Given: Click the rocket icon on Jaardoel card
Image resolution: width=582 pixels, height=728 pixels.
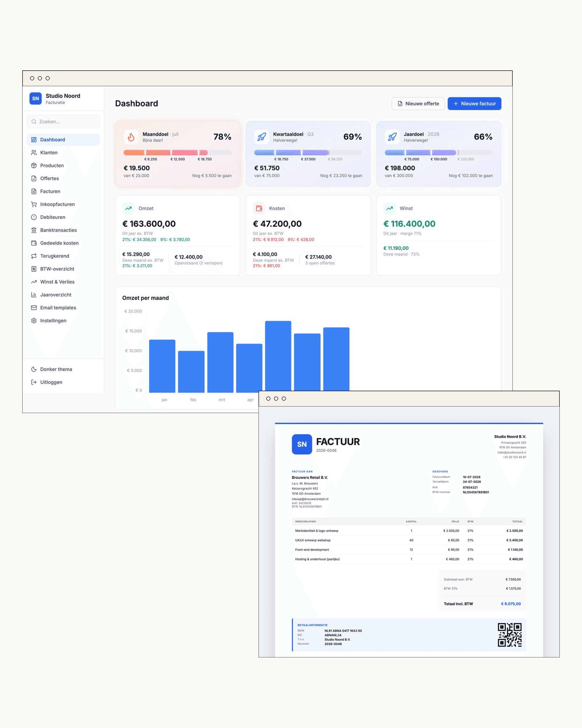Looking at the screenshot, I should pos(392,137).
